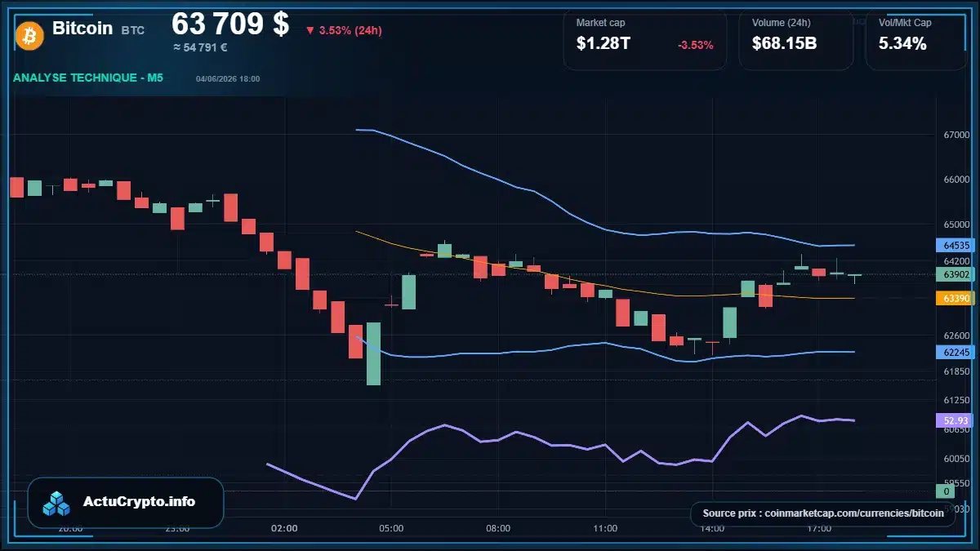
Task: Click the 62245 lower band price tag
Action: 955,352
